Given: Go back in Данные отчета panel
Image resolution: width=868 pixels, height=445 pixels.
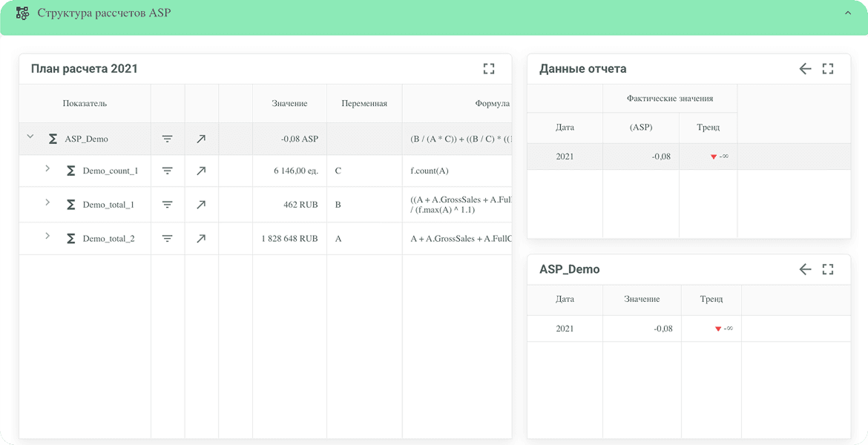Looking at the screenshot, I should 806,69.
